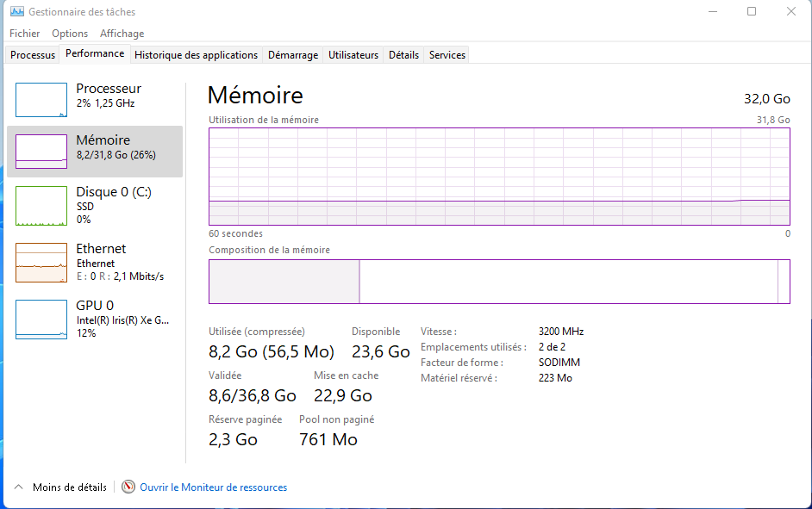Screen dimensions: 812x509
Task: Select the Mémoire usage graph thumbnail
Action: pos(41,151)
